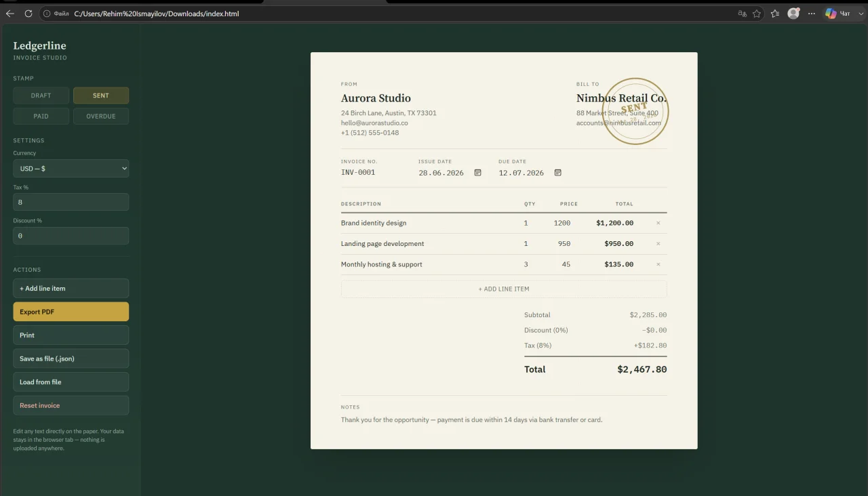Click the Export PDF button
This screenshot has width=868, height=496.
point(71,312)
